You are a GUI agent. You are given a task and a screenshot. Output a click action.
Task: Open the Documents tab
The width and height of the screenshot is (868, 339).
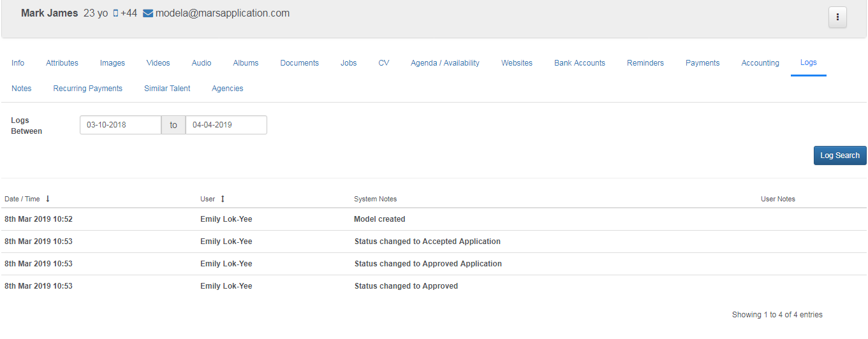point(299,63)
